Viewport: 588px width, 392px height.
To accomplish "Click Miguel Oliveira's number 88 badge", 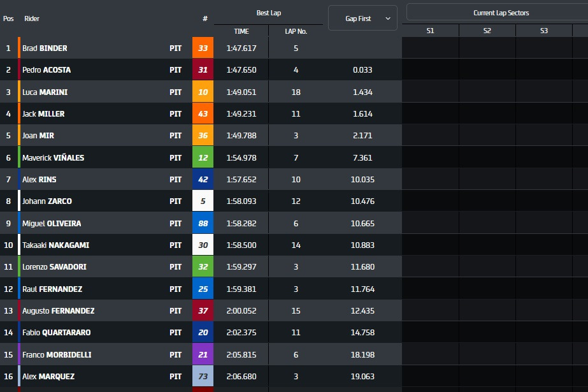I will tap(203, 224).
